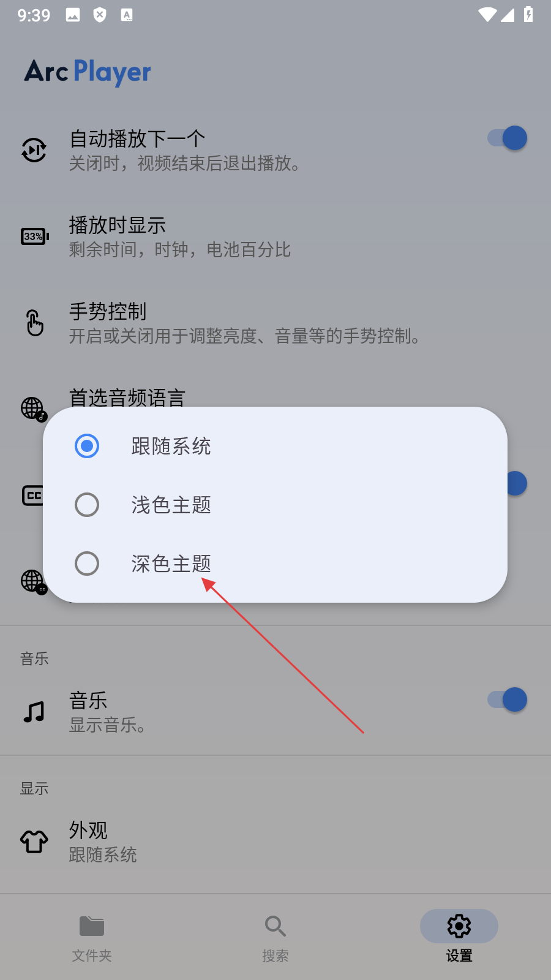Click the music note icon
This screenshot has height=980, width=551.
pyautogui.click(x=34, y=712)
